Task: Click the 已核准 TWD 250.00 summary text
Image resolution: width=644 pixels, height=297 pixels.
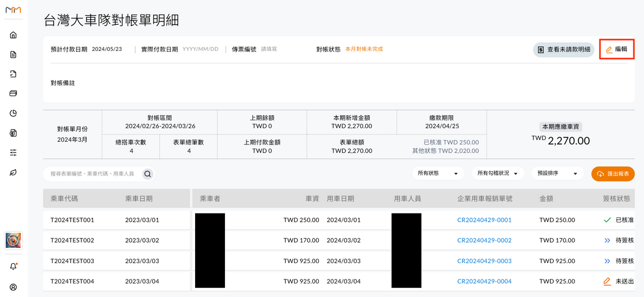Action: pos(451,142)
